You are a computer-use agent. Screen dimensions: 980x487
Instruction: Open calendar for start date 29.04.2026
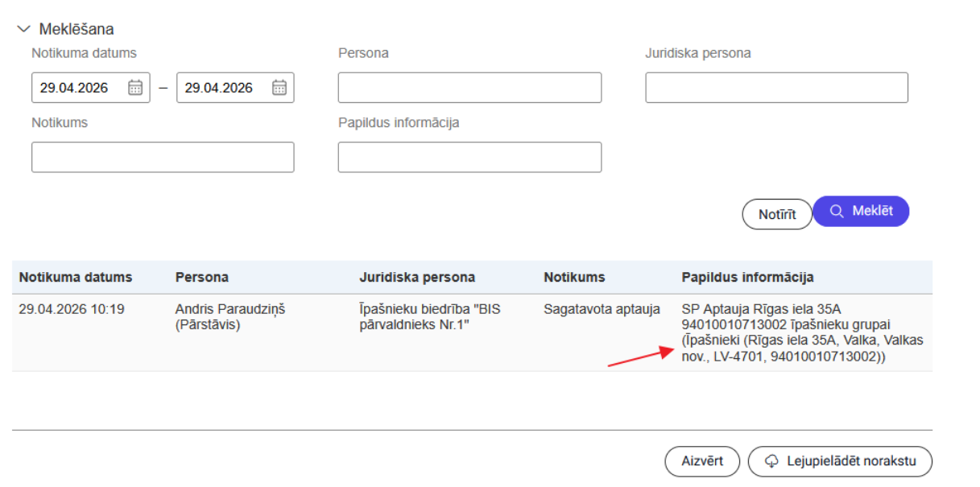pos(134,88)
